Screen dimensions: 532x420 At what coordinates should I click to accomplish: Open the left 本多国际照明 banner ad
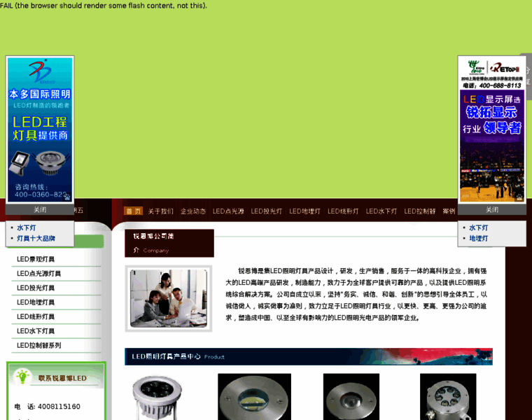coord(40,129)
